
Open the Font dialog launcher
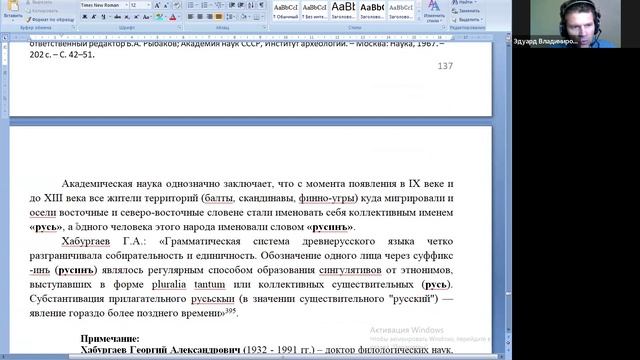pos(180,28)
